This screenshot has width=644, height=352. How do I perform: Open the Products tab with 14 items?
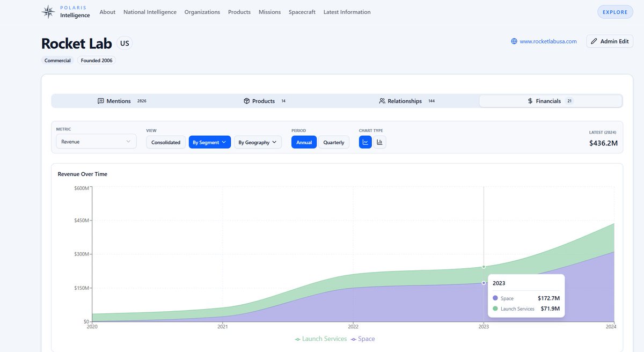[265, 101]
